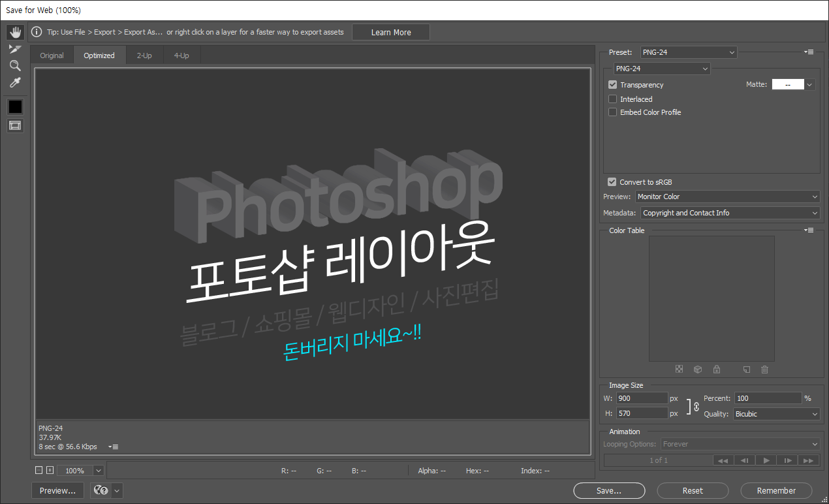Click the black eyedropper color swatch
This screenshot has width=829, height=504.
tap(15, 106)
